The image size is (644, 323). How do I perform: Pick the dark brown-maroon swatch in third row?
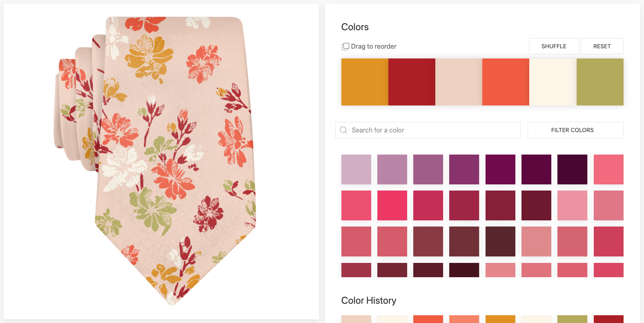(x=500, y=241)
